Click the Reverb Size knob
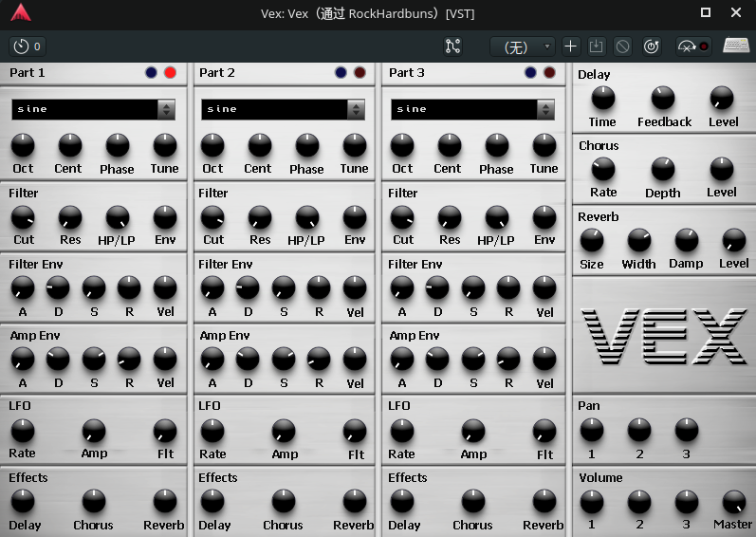 pos(592,241)
